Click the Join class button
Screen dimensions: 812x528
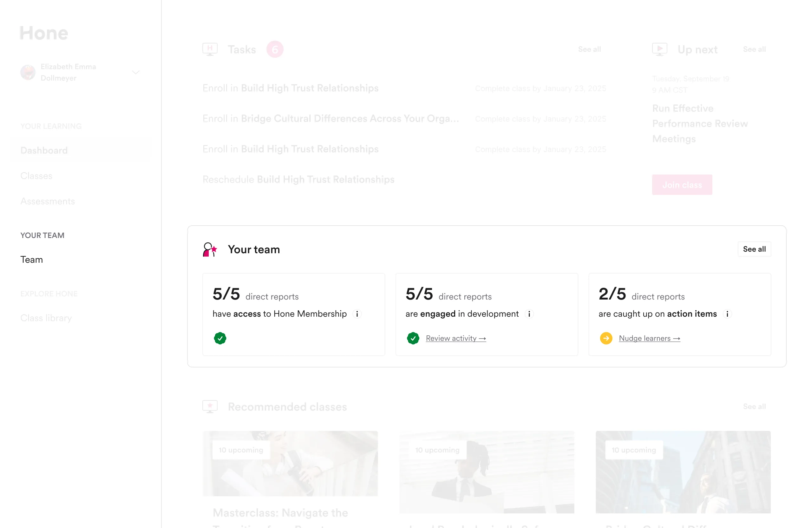pos(682,185)
